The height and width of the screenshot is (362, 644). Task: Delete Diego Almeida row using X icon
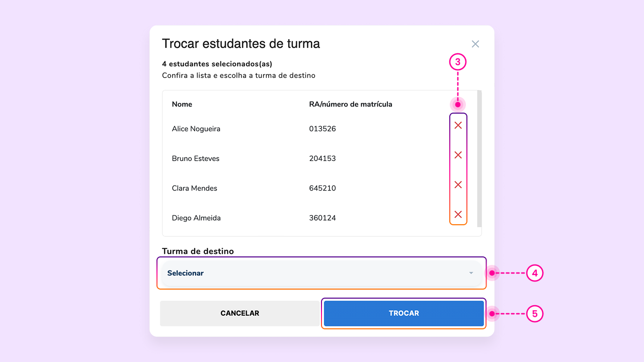click(x=458, y=214)
